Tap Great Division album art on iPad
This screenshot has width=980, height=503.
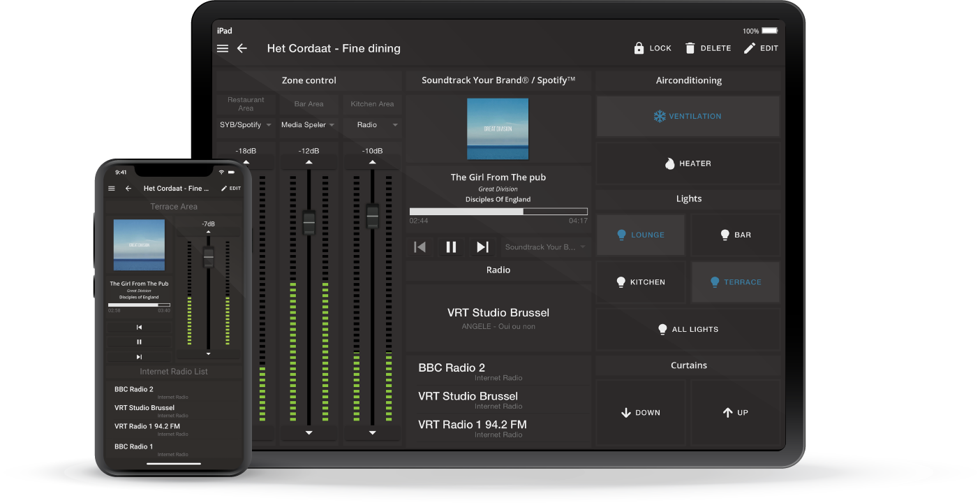(498, 129)
